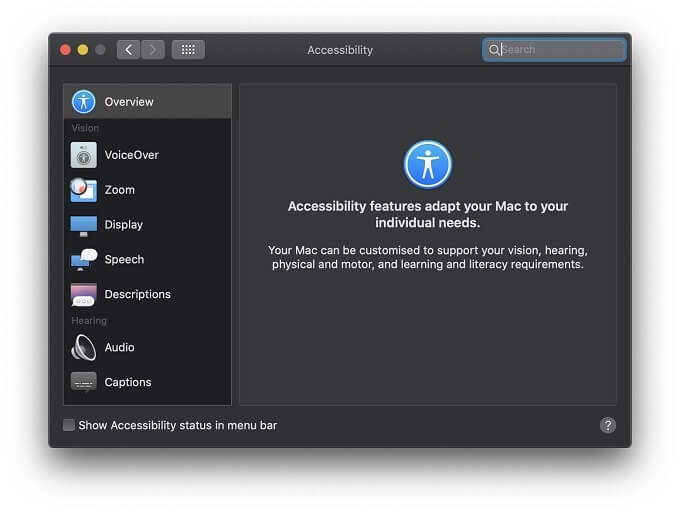Open VoiceOver icon in sidebar
This screenshot has height=512, width=680.
click(x=83, y=155)
